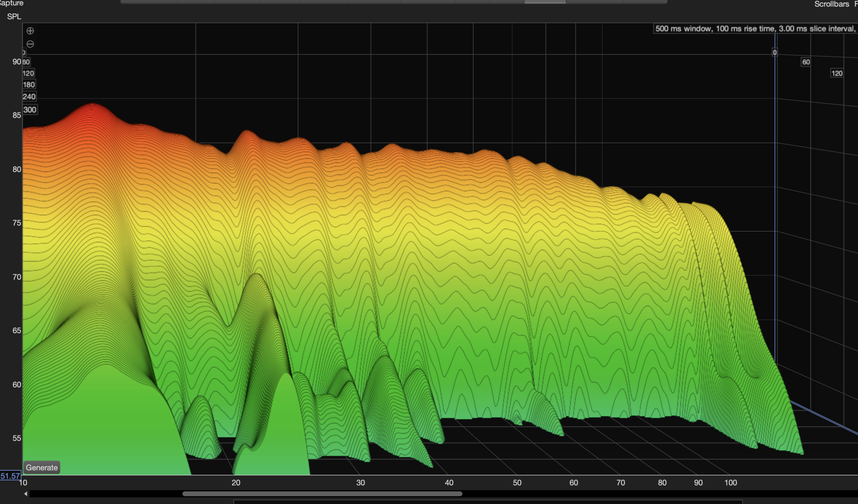The width and height of the screenshot is (858, 504).
Task: Click the 180 ms time label on left
Action: pyautogui.click(x=29, y=84)
